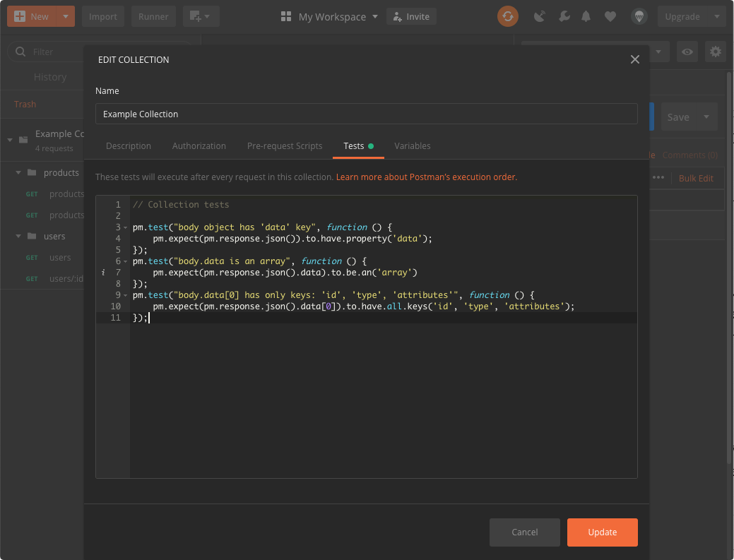Collapse code fold arrow on line 6

(126, 261)
